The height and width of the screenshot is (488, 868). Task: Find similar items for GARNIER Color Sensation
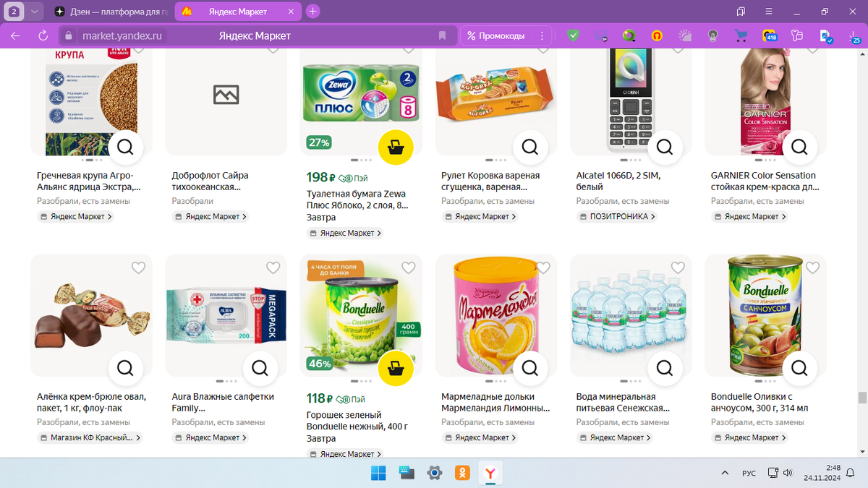coord(799,147)
